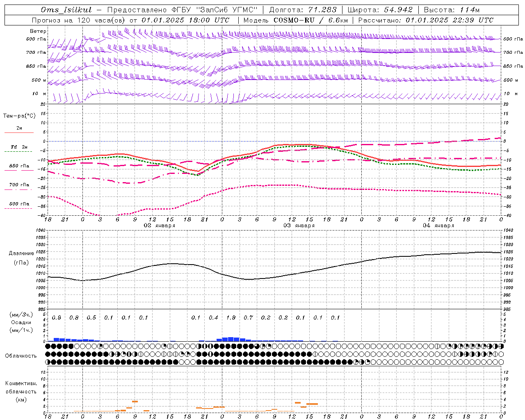Click the Долгота: 71.283 value

pyautogui.click(x=303, y=10)
